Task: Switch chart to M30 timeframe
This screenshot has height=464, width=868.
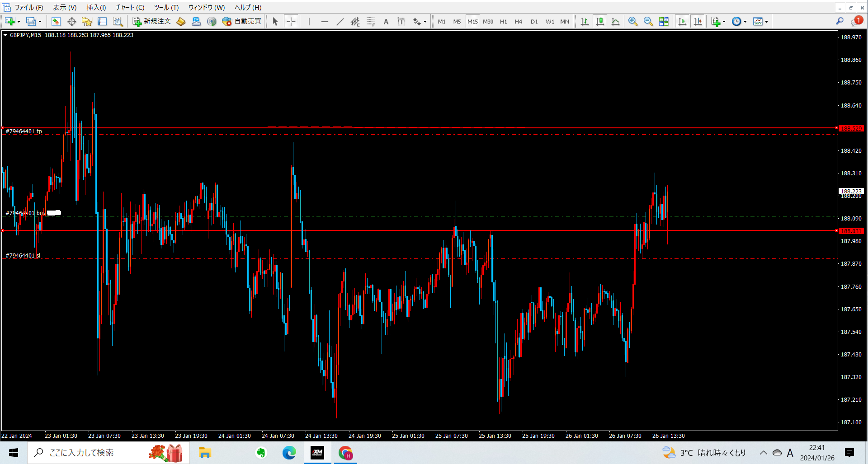Action: click(488, 21)
